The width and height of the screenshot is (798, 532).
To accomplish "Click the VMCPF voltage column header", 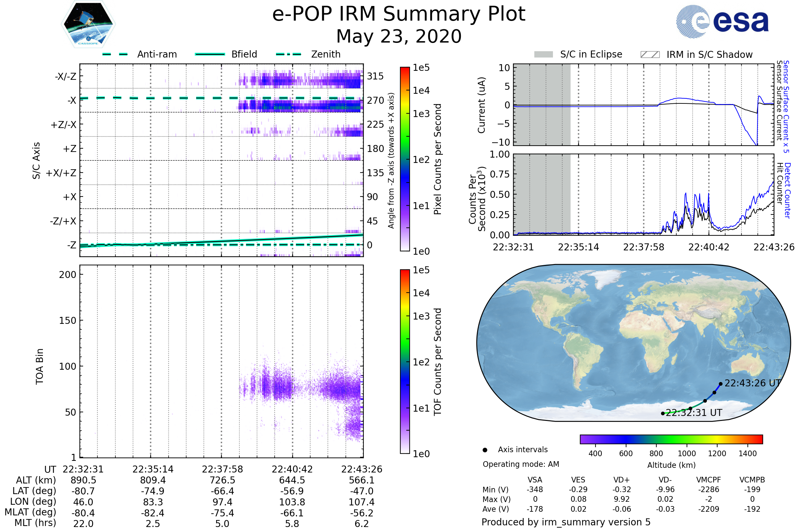I will point(709,480).
